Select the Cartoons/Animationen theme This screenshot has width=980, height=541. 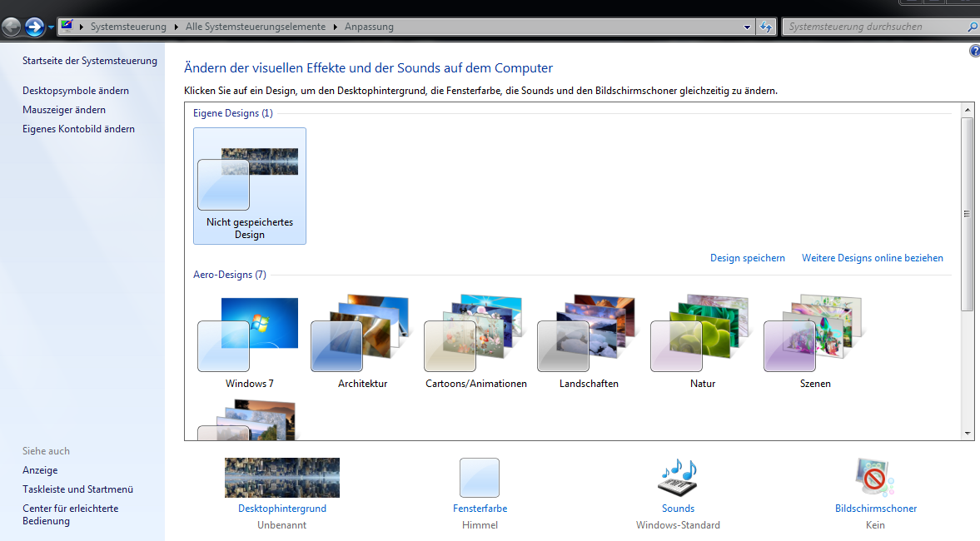(x=475, y=341)
